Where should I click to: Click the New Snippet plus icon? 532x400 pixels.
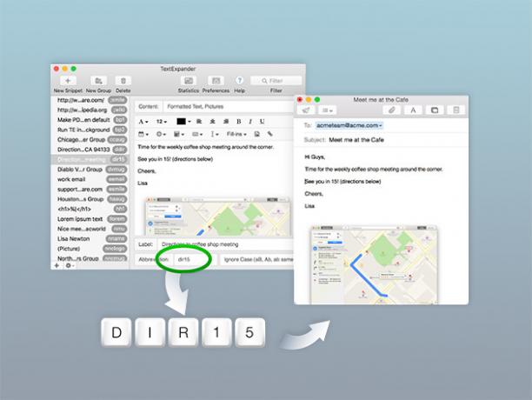[x=68, y=81]
